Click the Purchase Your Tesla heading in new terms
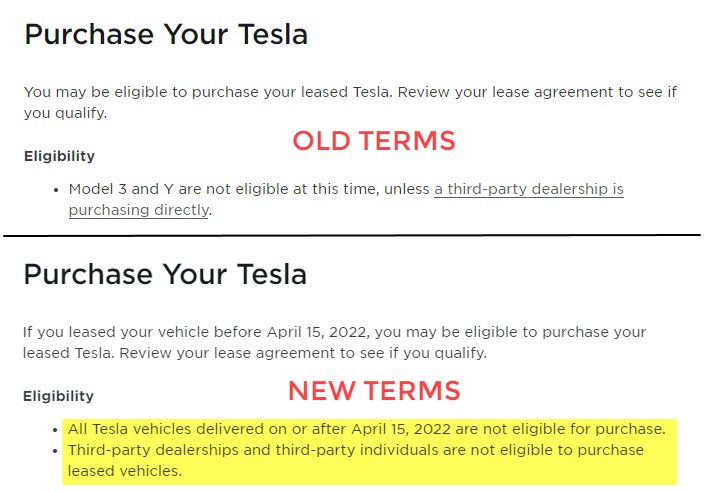 [x=166, y=275]
